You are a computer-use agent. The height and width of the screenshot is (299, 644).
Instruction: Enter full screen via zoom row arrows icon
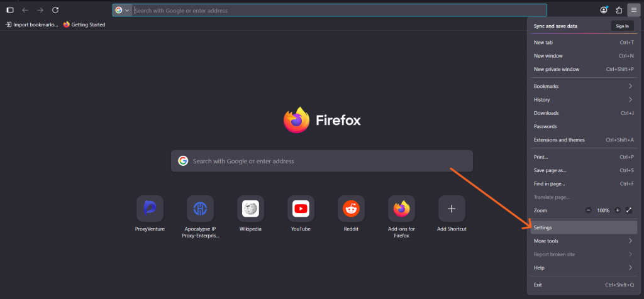coord(630,210)
